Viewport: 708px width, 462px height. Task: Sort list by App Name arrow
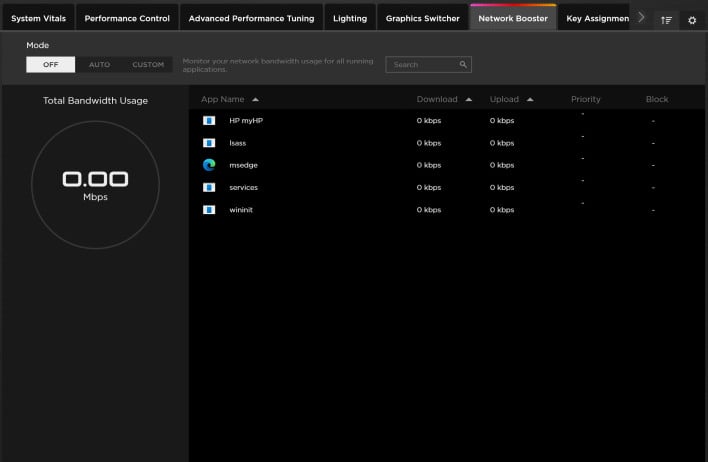coord(255,100)
